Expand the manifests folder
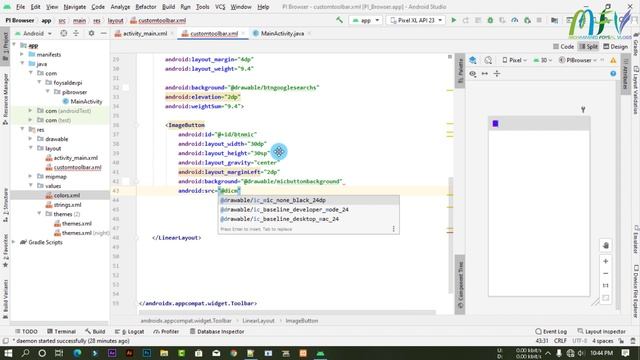Viewport: 640px width, 360px height. tap(22, 54)
